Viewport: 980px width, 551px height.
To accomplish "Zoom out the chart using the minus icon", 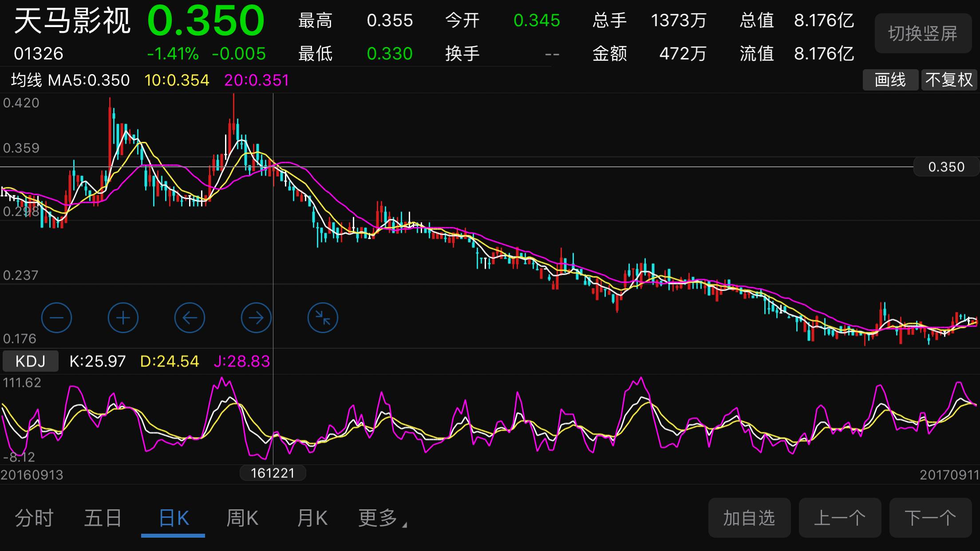I will pyautogui.click(x=56, y=318).
